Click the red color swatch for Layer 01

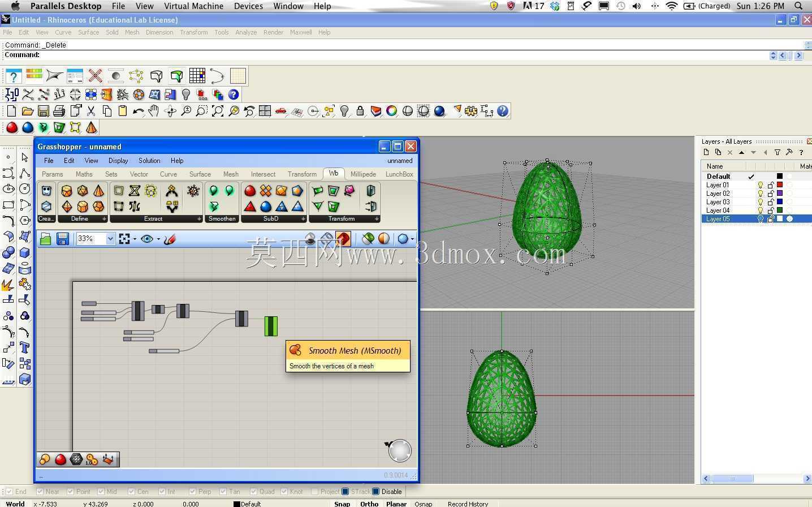point(780,185)
